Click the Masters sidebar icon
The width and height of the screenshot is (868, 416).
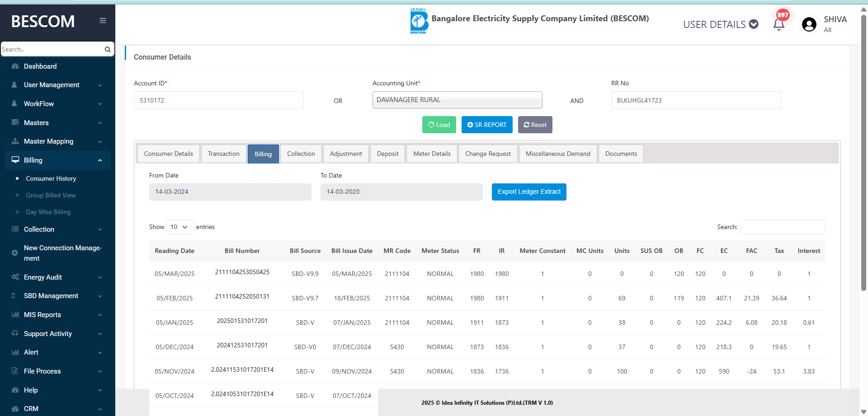click(x=15, y=122)
